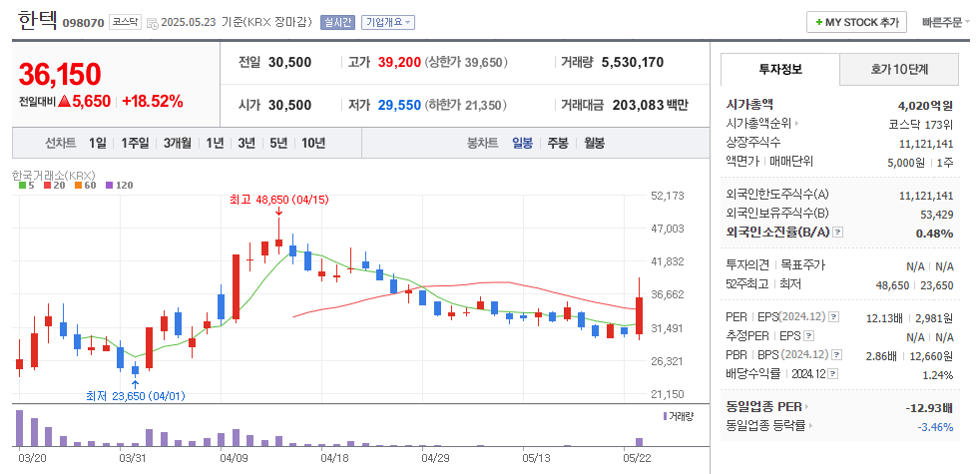Click the 거래량 value 5,530,170
This screenshot has width=980, height=474.
(633, 63)
